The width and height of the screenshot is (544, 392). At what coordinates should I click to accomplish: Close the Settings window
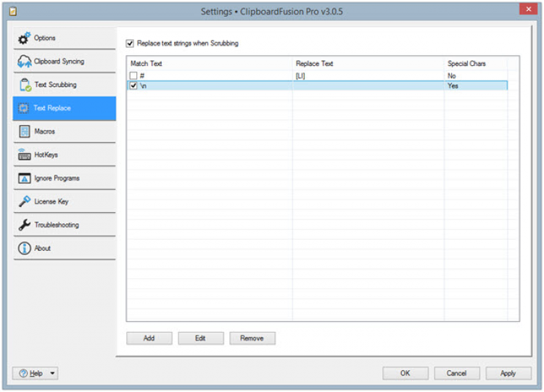(x=528, y=9)
